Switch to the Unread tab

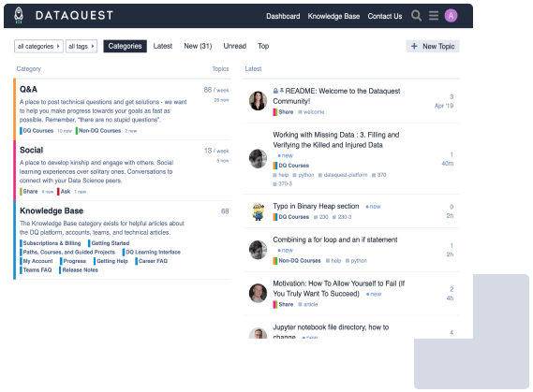tap(234, 46)
